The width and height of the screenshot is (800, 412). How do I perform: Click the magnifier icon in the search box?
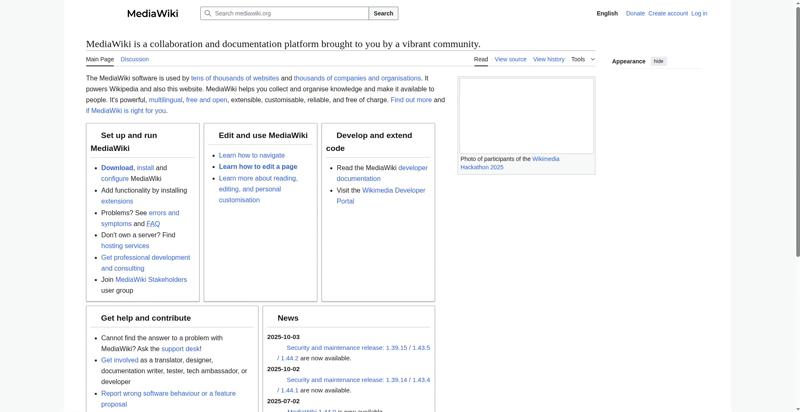tap(207, 14)
